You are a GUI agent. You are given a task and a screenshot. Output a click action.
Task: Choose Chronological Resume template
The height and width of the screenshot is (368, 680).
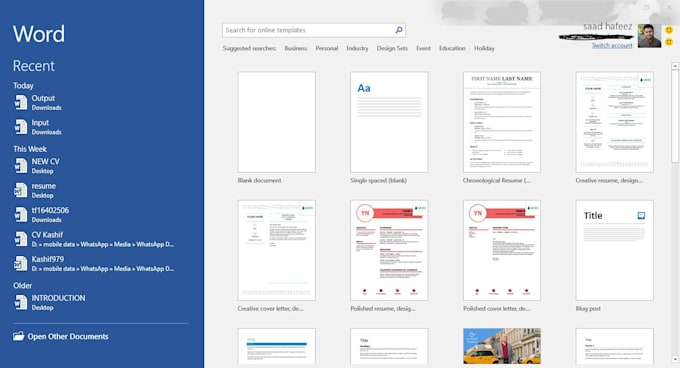click(502, 122)
